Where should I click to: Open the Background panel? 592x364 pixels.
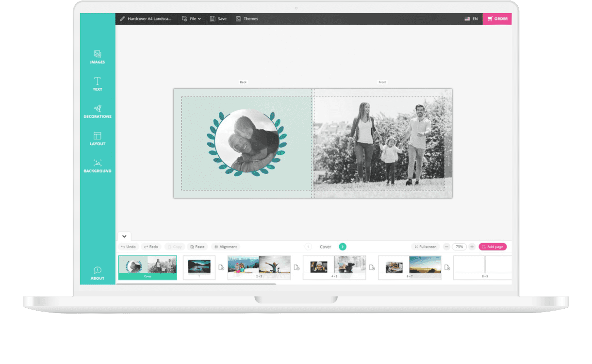pos(97,165)
